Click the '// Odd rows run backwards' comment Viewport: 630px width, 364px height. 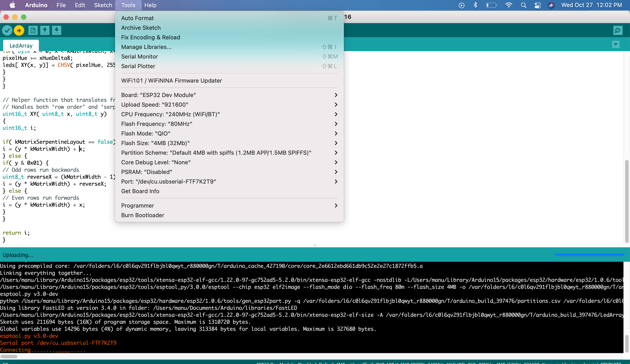[41, 170]
